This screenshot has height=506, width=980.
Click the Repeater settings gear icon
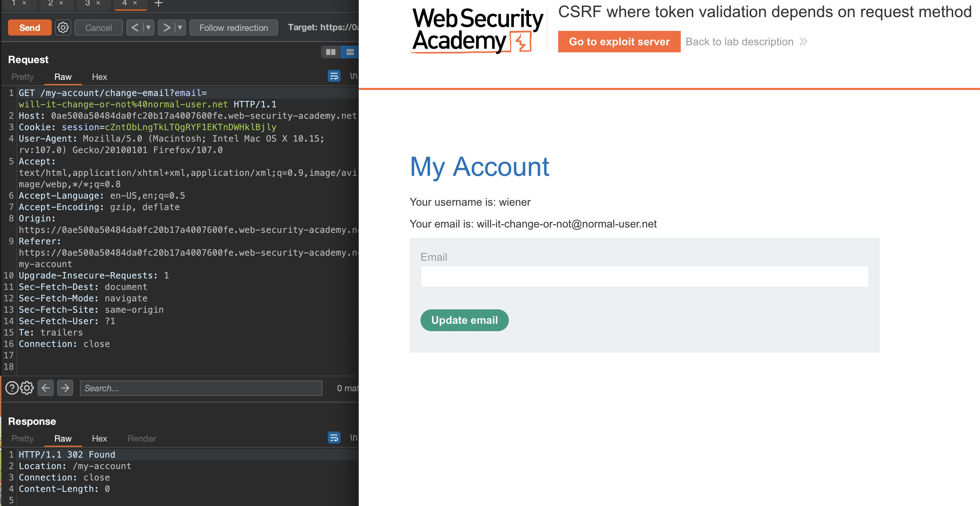(63, 28)
